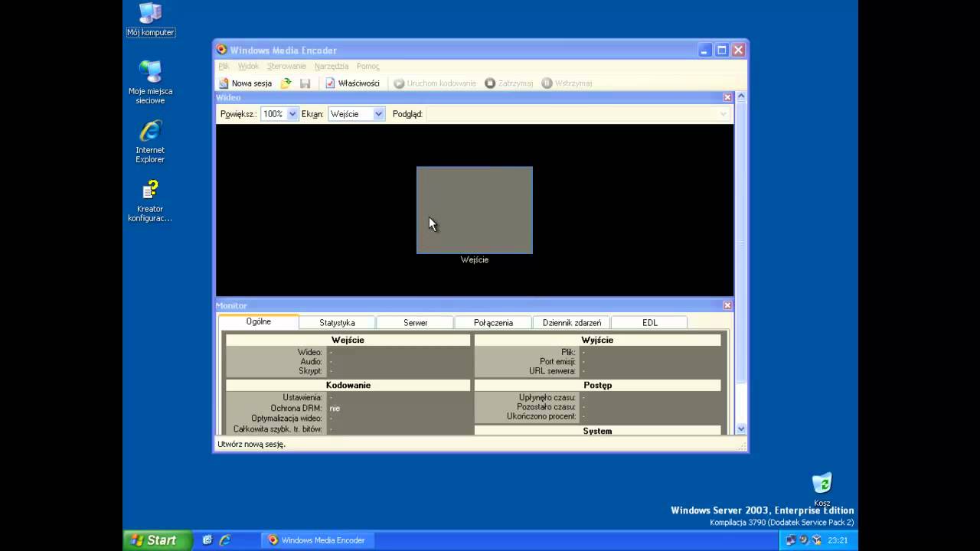Viewport: 980px width, 551px height.
Task: Click the URL serwera label
Action: click(x=552, y=371)
